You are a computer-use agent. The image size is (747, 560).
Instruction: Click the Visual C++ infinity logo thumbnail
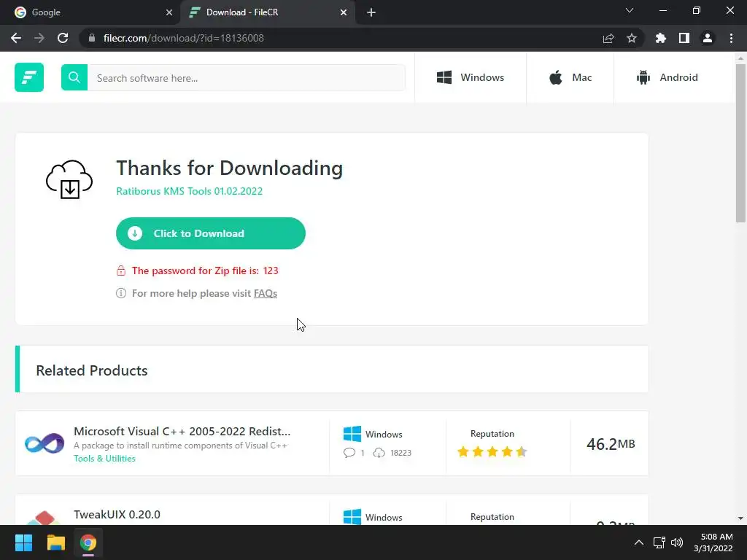44,443
